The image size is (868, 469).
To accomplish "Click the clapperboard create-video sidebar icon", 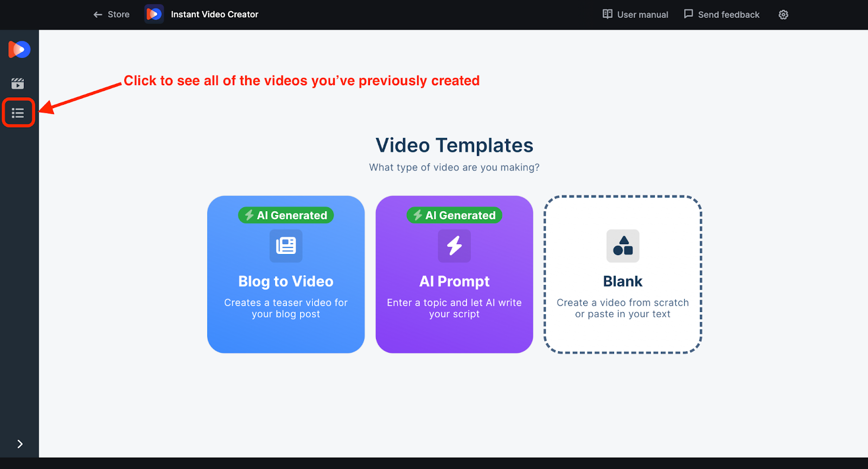I will coord(18,83).
